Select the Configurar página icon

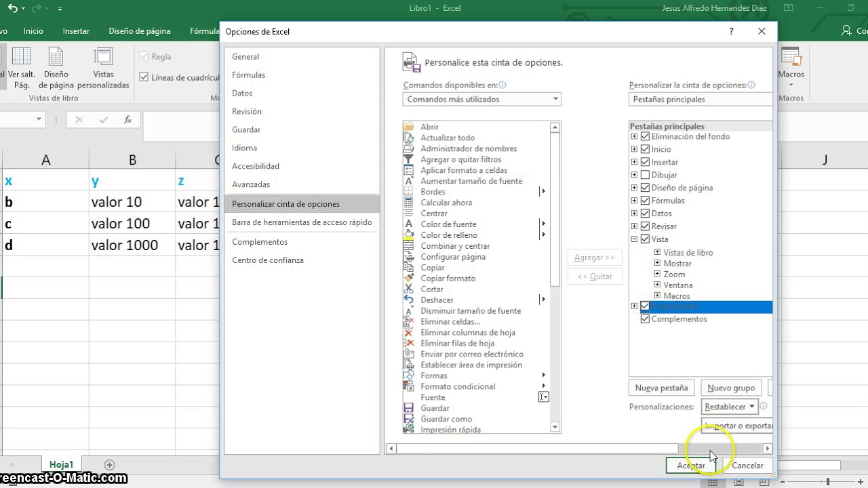click(408, 257)
